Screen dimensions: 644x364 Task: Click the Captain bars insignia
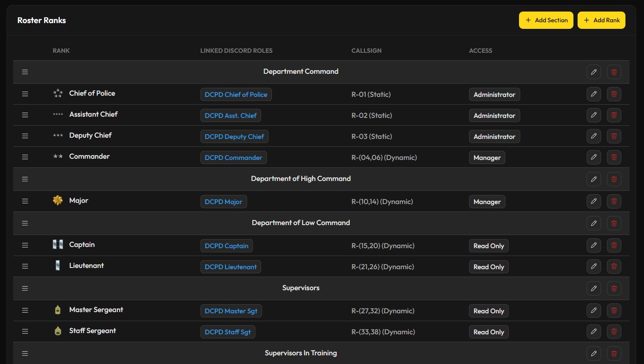58,244
